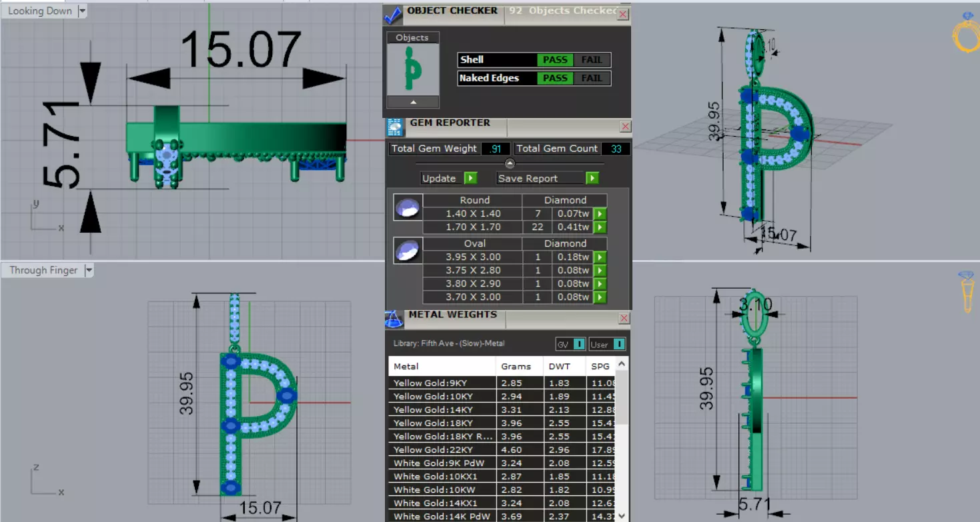
Task: Click the 1.70 X 1.70 round size cell
Action: pyautogui.click(x=473, y=227)
